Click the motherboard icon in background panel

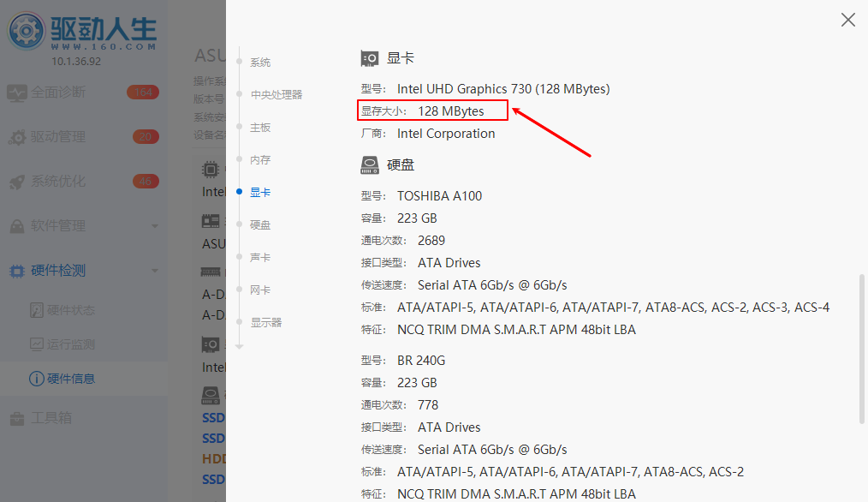pyautogui.click(x=211, y=222)
